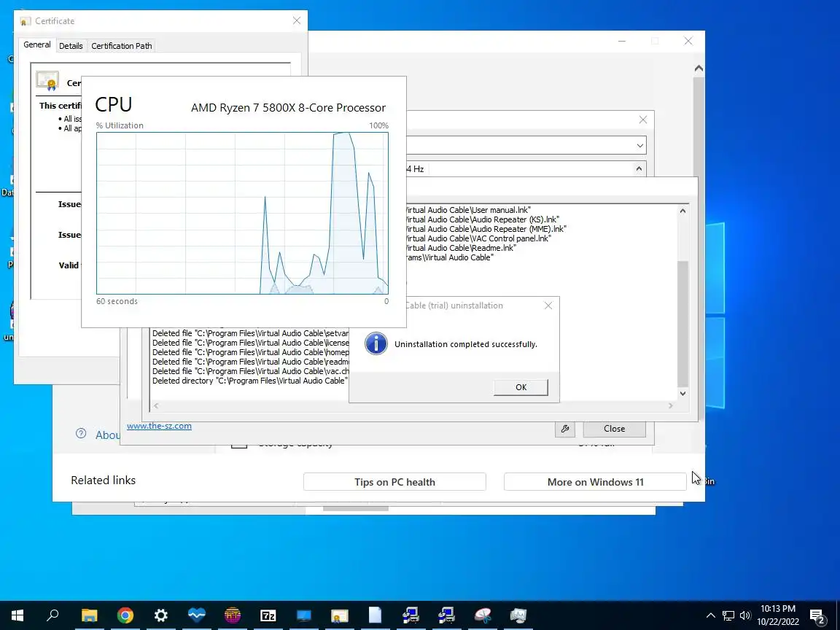Open the www.the-sz.com link
The image size is (840, 630).
coord(159,426)
